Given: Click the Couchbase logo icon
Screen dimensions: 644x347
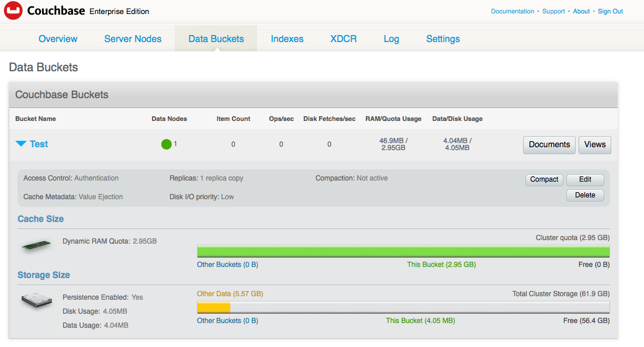Looking at the screenshot, I should coord(13,11).
